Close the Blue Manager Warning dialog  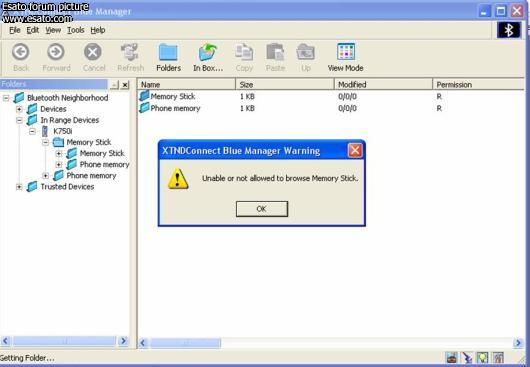[355, 150]
